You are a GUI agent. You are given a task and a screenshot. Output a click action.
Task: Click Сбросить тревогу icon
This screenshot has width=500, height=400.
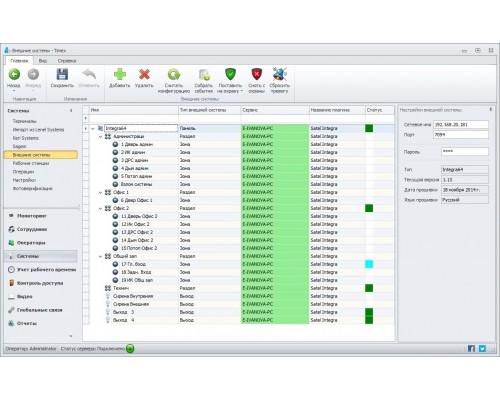coord(279,74)
